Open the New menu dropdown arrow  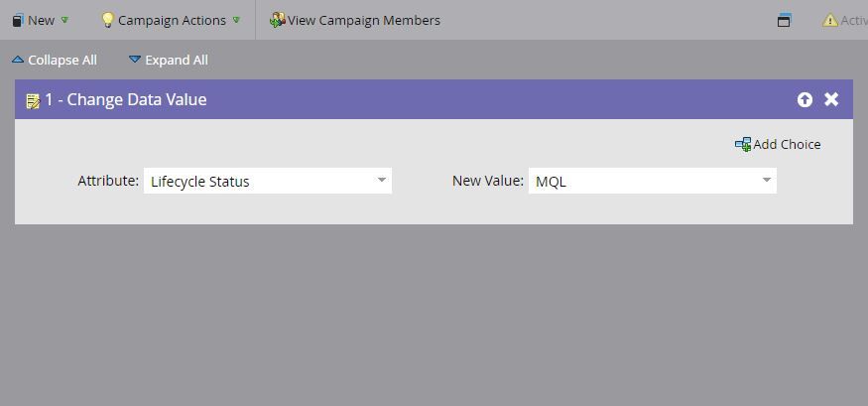pyautogui.click(x=64, y=20)
